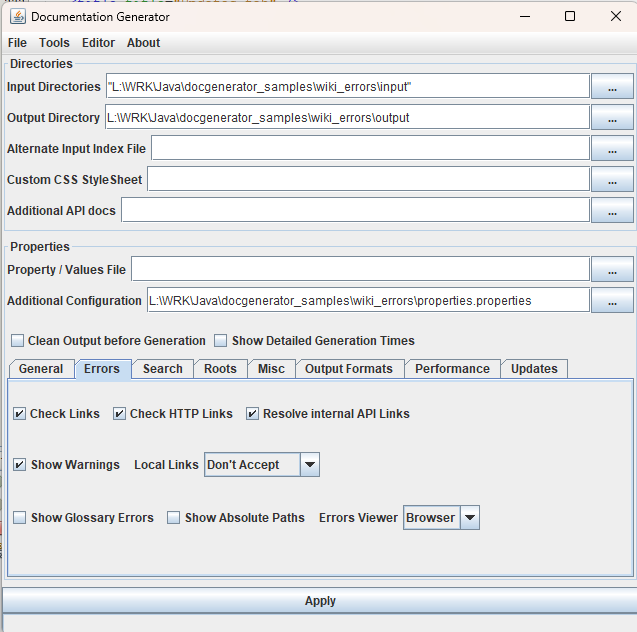Open the About menu
Viewport: 637px width, 632px height.
(143, 43)
